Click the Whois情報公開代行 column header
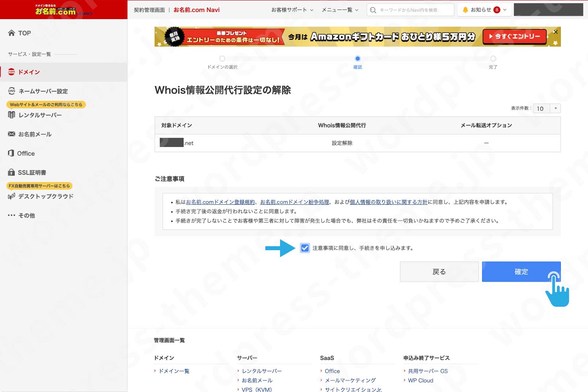The image size is (588, 392). (x=342, y=125)
